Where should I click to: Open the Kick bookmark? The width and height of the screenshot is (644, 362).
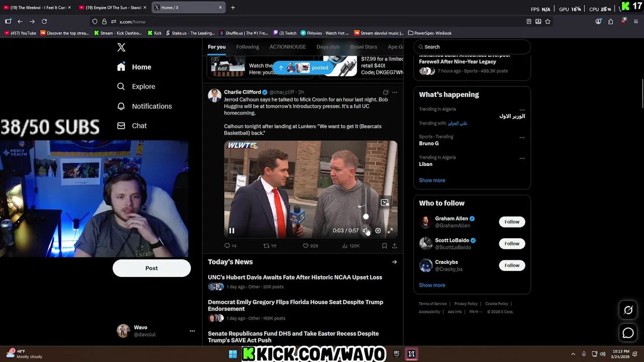point(154,33)
